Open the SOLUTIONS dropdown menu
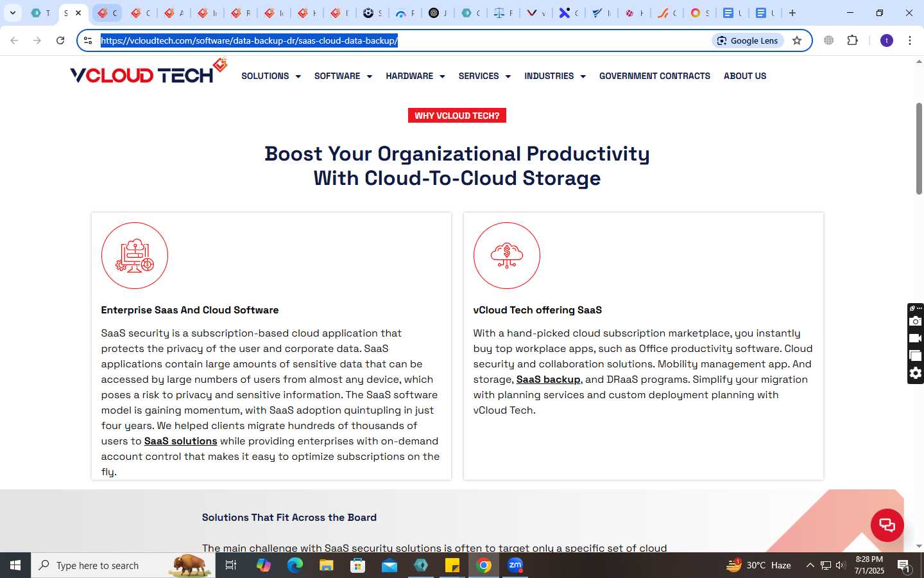 271,76
